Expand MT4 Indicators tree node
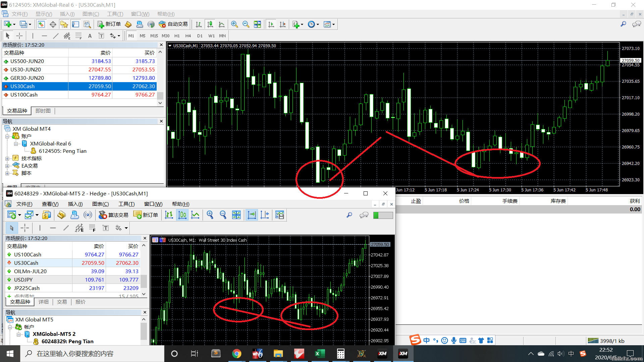The height and width of the screenshot is (362, 644). (x=7, y=159)
